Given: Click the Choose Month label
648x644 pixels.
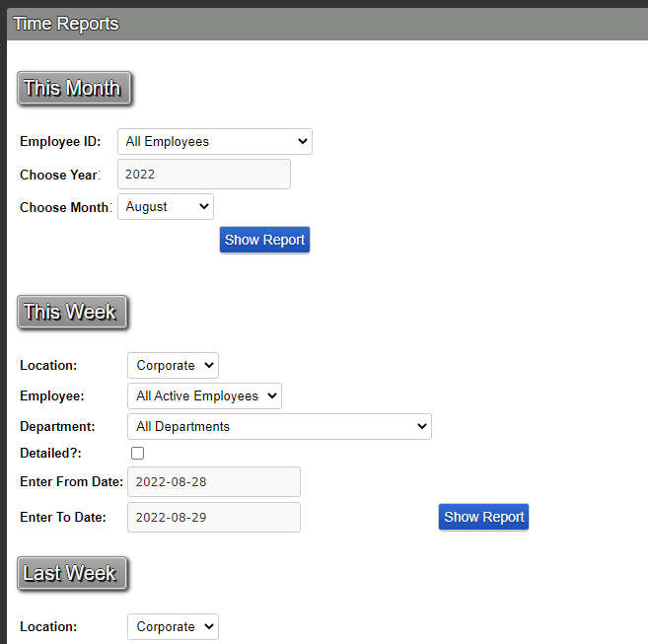Looking at the screenshot, I should tap(65, 208).
